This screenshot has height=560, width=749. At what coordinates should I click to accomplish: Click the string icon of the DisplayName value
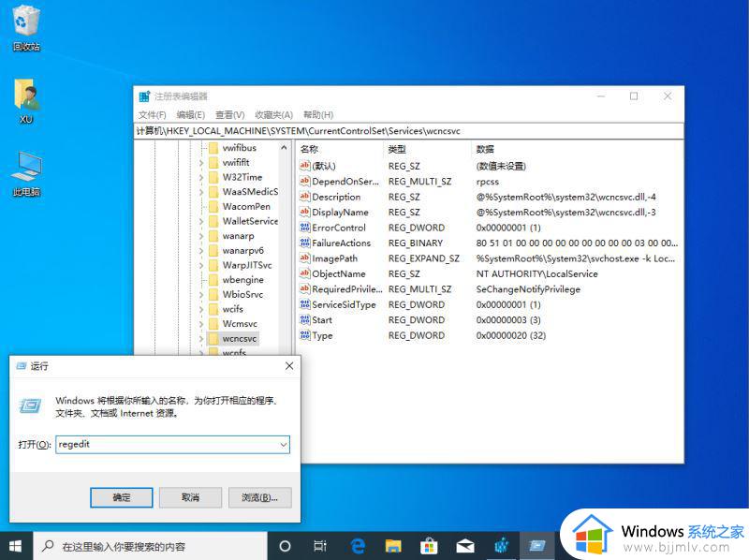click(x=305, y=212)
